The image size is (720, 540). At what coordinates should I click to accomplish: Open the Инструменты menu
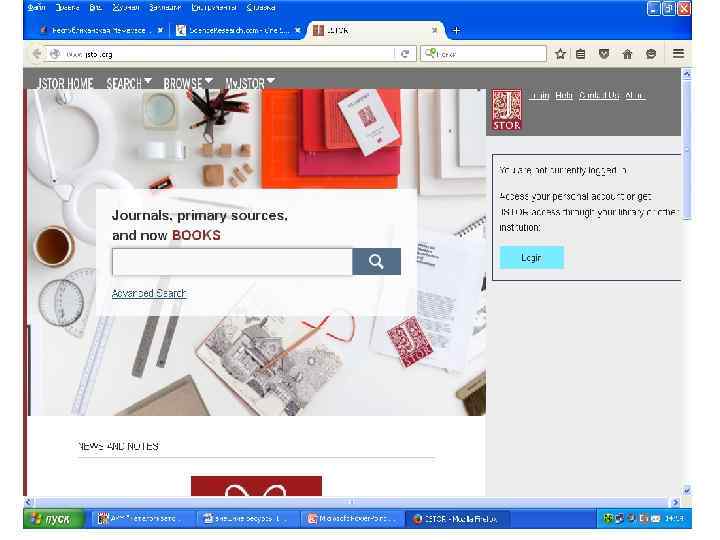tap(214, 8)
